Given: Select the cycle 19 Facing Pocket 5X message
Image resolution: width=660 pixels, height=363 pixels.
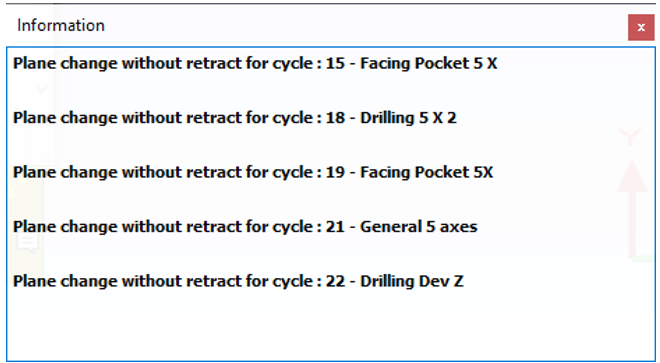Looking at the screenshot, I should [x=253, y=172].
